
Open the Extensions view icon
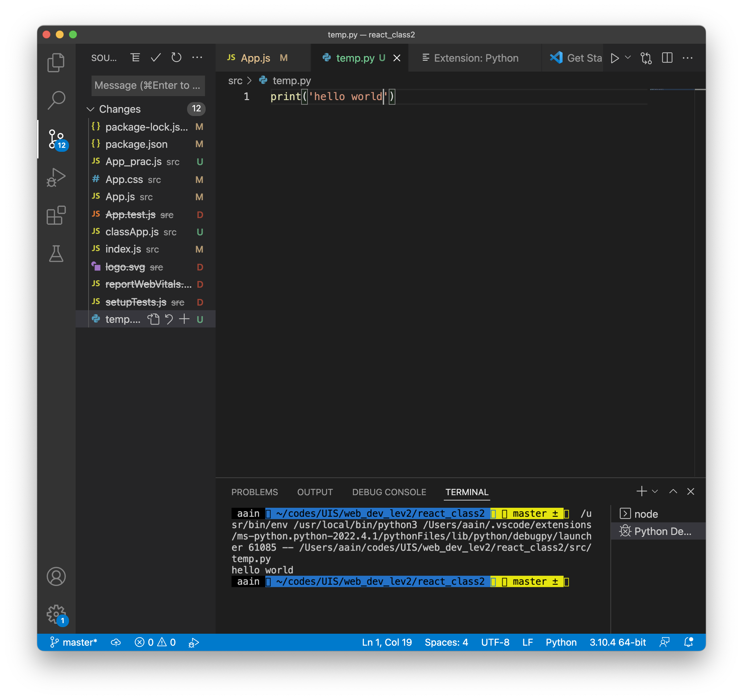[x=56, y=215]
